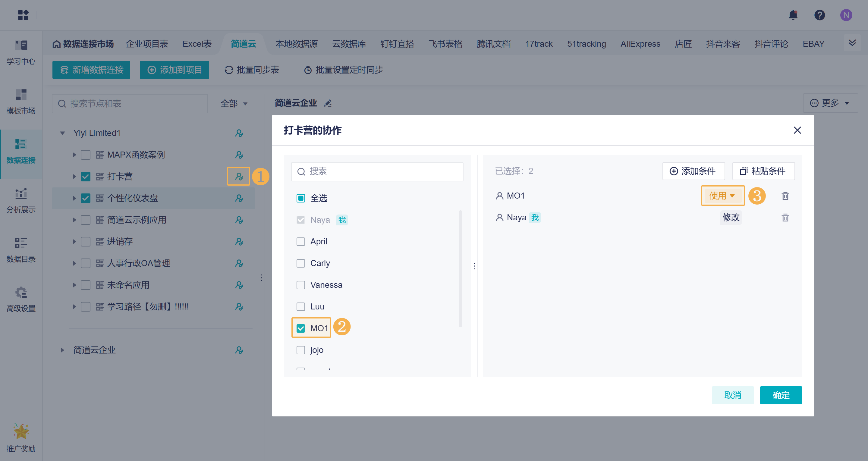This screenshot has height=461, width=868.
Task: Collapse the Yiyi Limited1 tree node
Action: [x=62, y=133]
